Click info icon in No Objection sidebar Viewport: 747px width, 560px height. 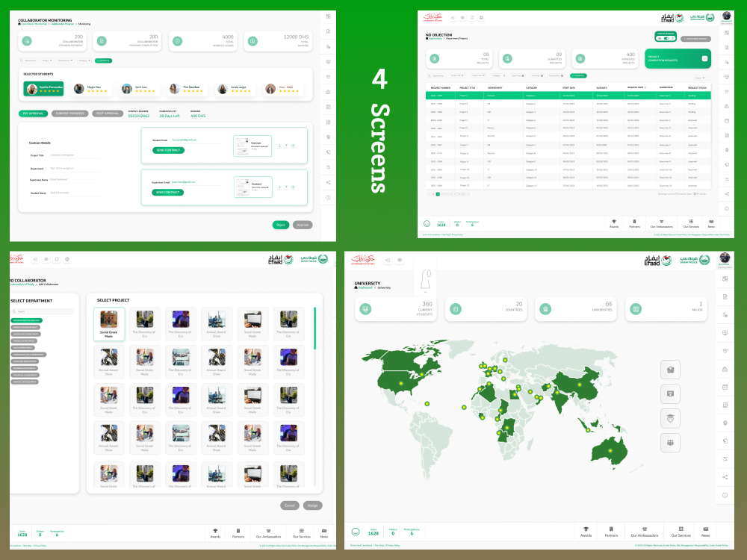coord(727,208)
